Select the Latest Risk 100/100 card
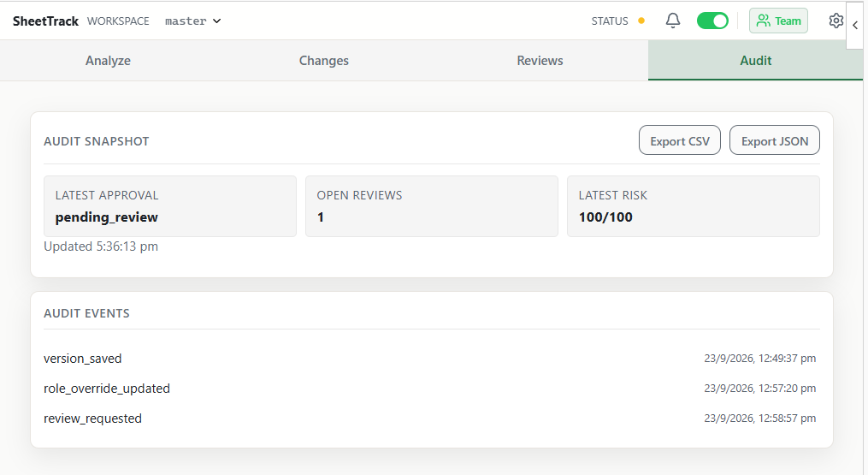868x475 pixels. coord(694,206)
